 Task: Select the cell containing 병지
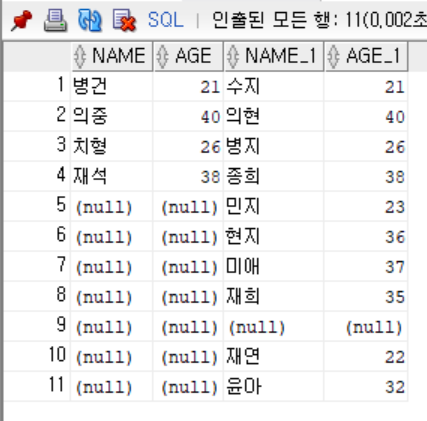click(x=274, y=146)
